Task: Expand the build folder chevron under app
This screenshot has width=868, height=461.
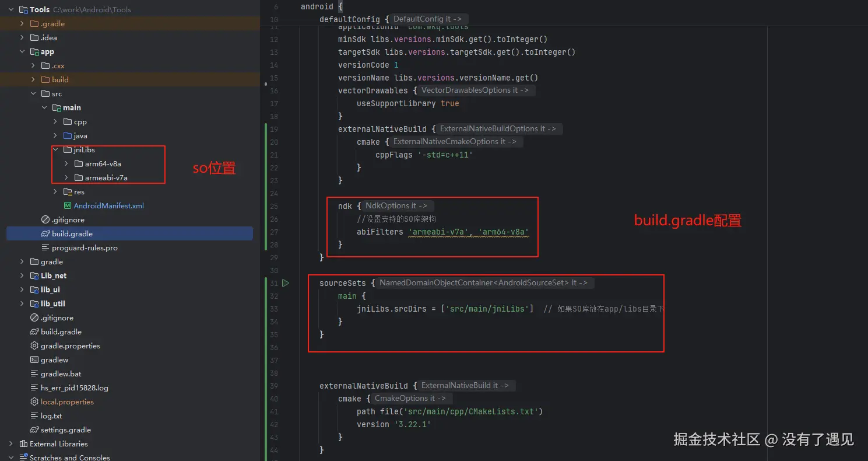Action: [33, 79]
